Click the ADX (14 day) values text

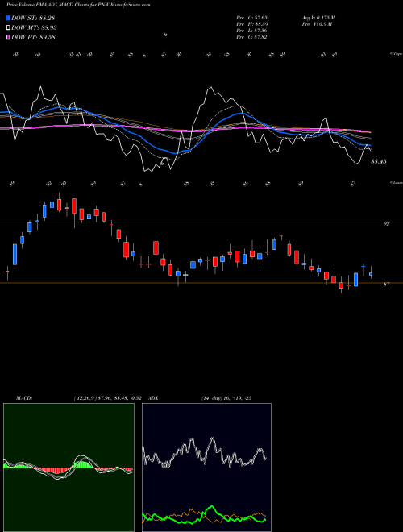226,398
